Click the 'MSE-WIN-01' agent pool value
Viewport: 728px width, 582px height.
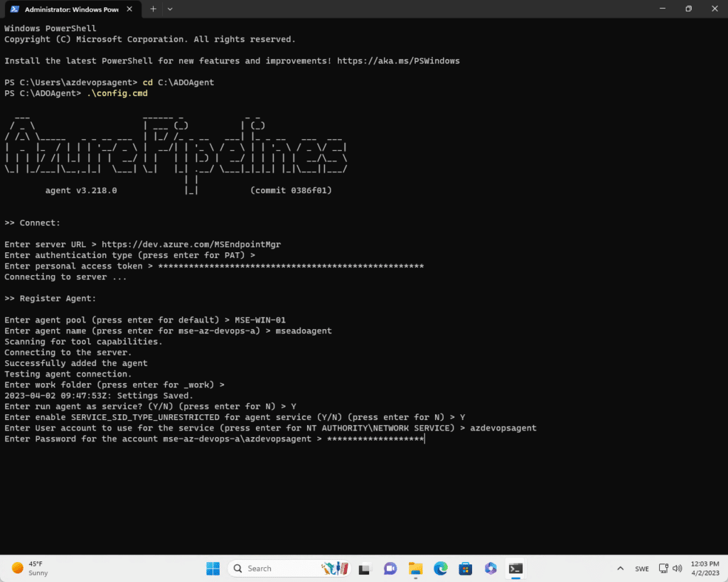click(x=260, y=320)
